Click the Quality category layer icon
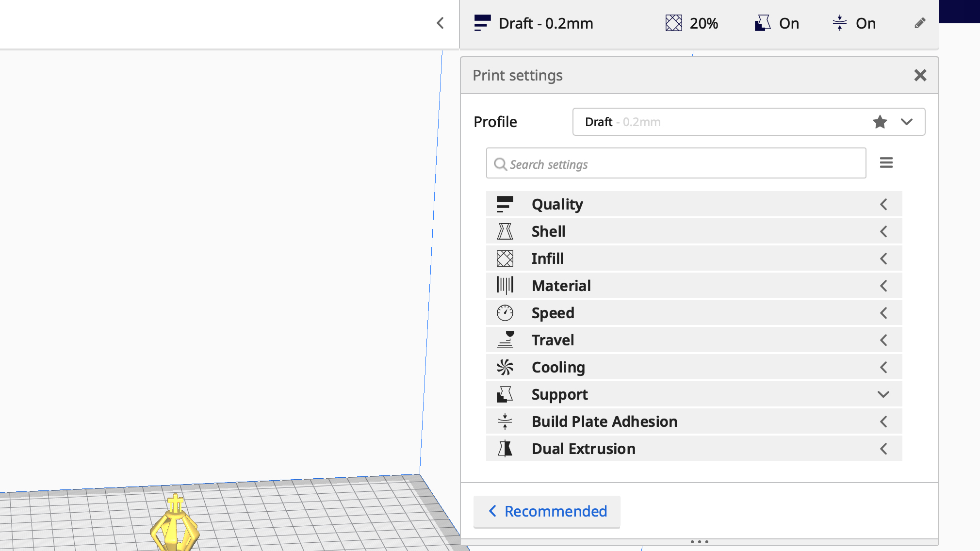This screenshot has width=980, height=551. pyautogui.click(x=505, y=204)
